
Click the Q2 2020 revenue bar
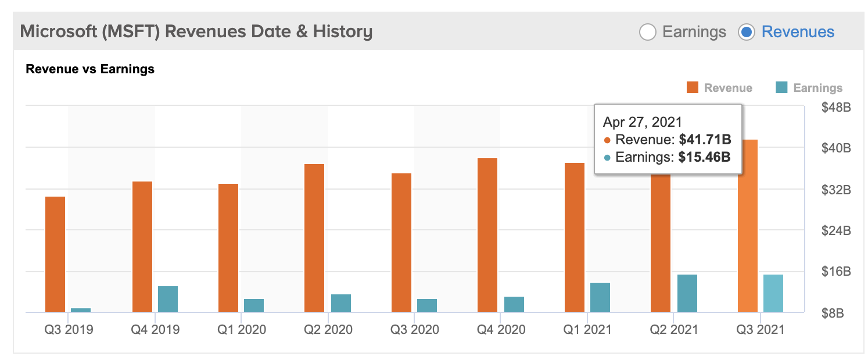[314, 238]
